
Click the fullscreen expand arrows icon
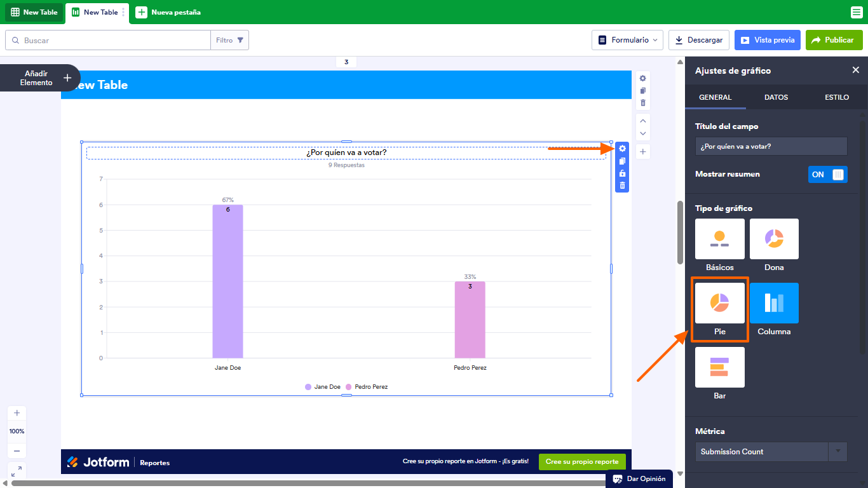coord(17,471)
